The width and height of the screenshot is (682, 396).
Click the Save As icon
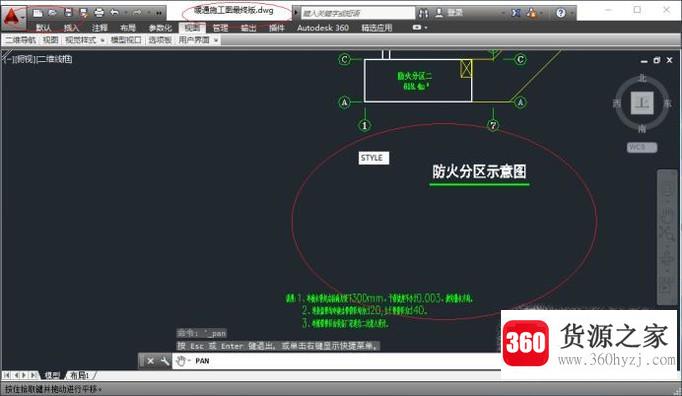[x=84, y=13]
